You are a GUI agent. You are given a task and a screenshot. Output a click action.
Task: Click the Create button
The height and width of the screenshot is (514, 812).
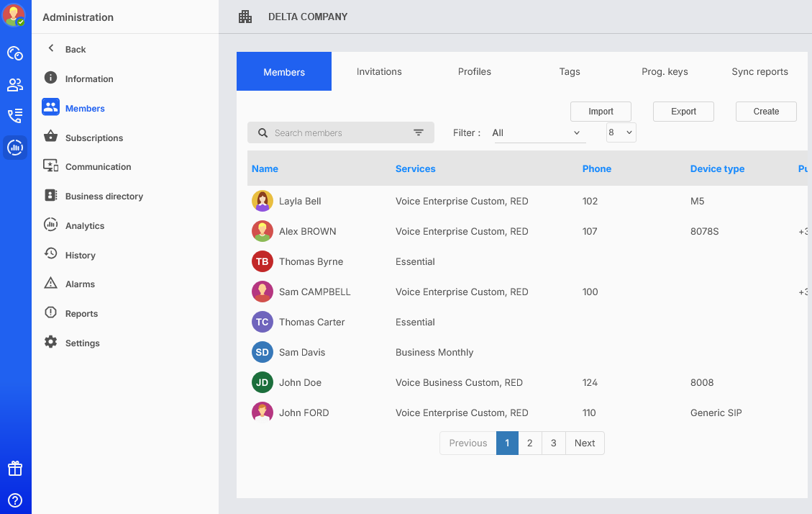coord(766,112)
